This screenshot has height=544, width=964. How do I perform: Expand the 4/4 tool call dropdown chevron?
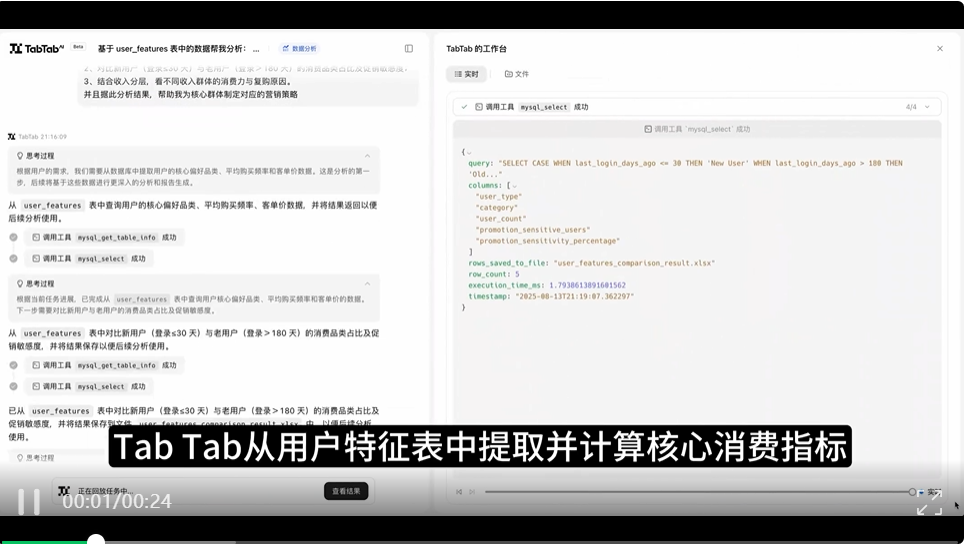pyautogui.click(x=927, y=107)
